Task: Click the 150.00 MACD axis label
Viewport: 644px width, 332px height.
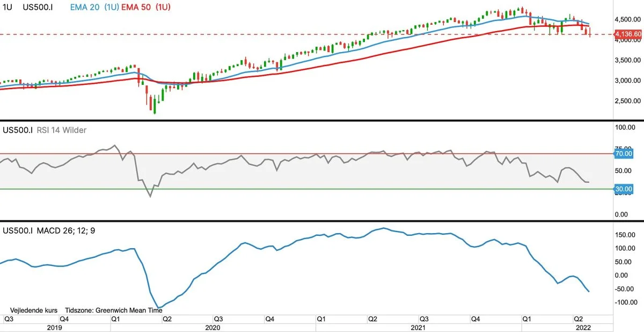Action: click(x=625, y=235)
